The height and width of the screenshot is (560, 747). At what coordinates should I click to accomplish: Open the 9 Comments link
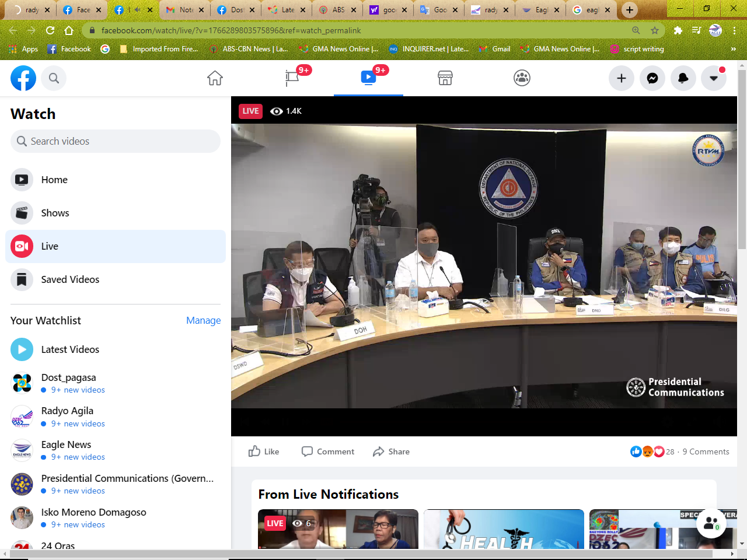point(706,452)
